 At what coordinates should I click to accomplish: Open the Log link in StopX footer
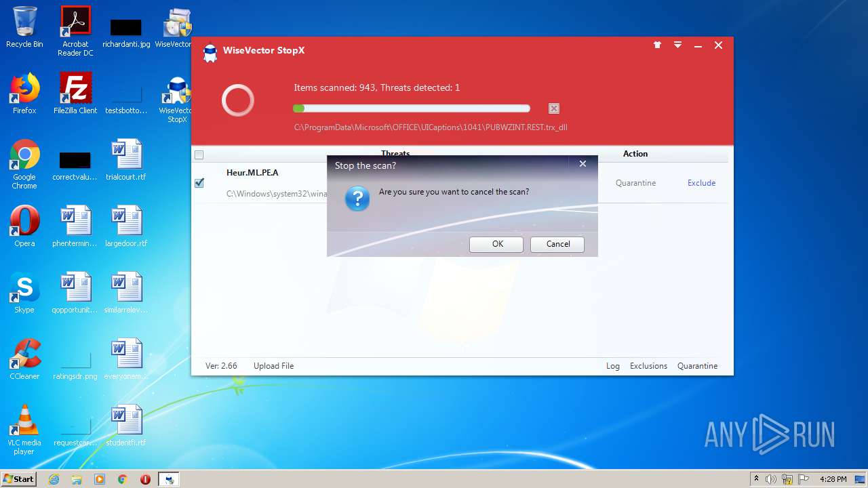tap(613, 366)
